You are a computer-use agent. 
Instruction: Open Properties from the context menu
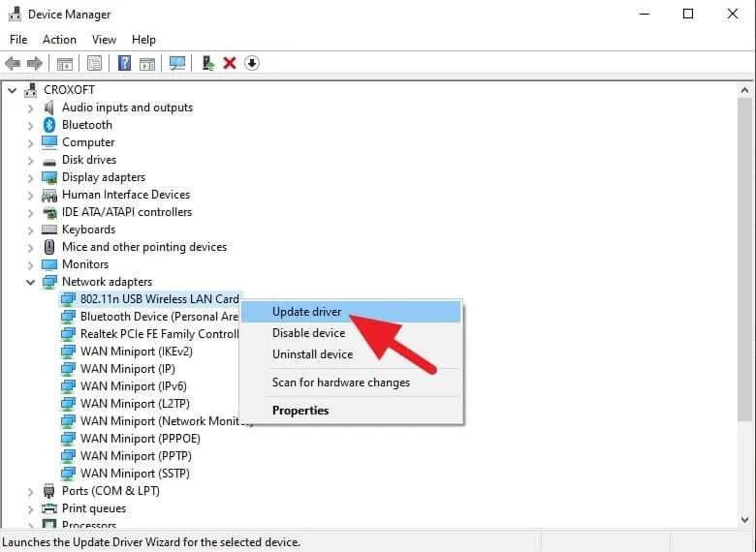click(351, 411)
